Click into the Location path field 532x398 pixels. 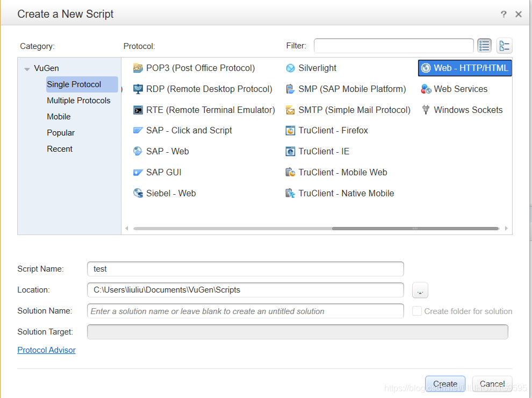(245, 290)
